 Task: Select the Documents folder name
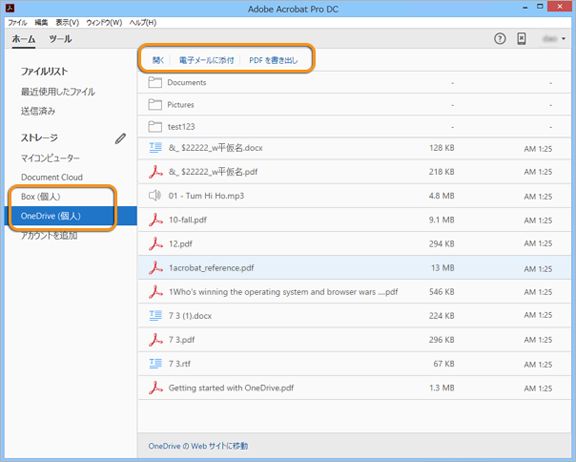tap(187, 82)
